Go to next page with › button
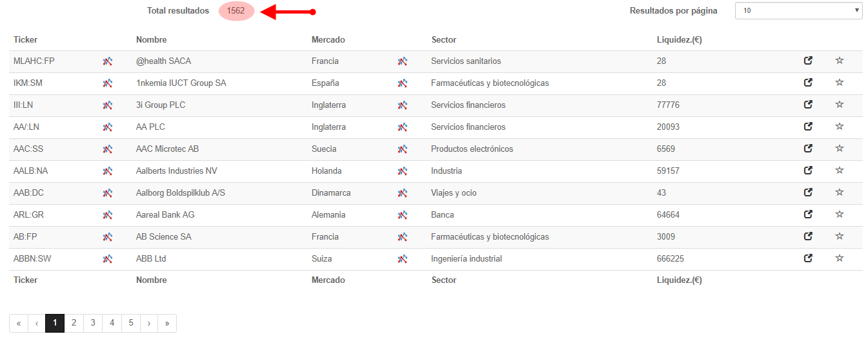 pos(149,323)
